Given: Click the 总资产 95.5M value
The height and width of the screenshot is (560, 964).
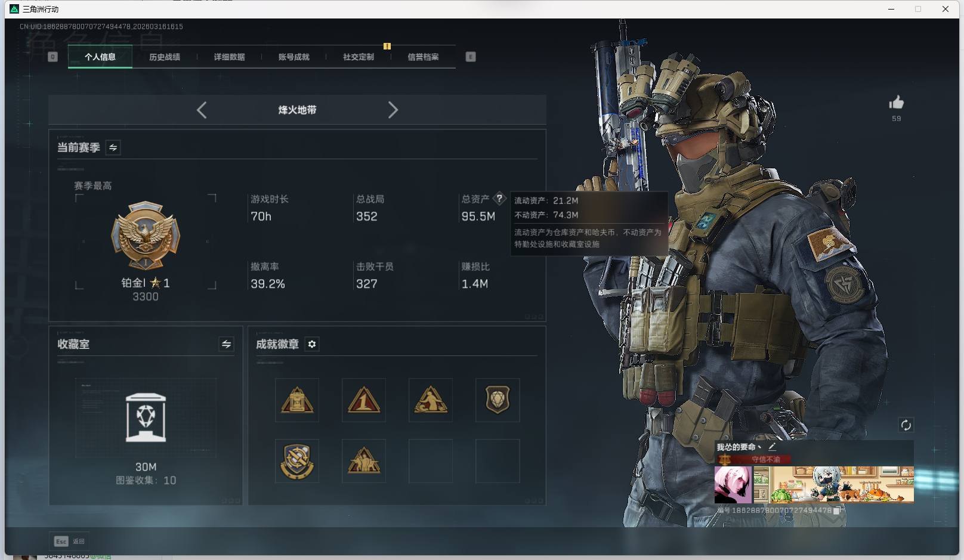Looking at the screenshot, I should click(478, 216).
